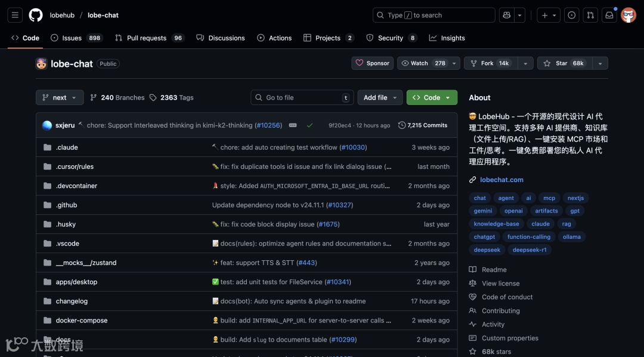The width and height of the screenshot is (644, 357).
Task: Open the .vscode folder
Action: coord(68,244)
